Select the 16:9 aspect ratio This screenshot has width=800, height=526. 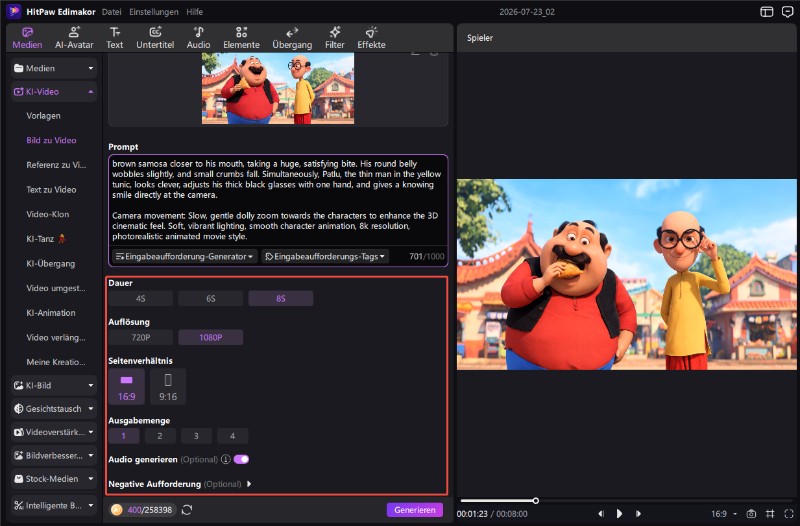pos(127,387)
